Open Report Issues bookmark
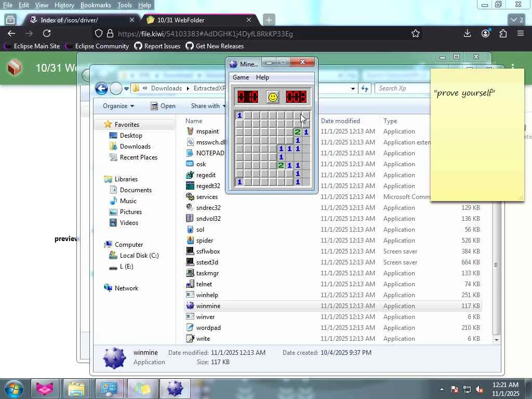This screenshot has height=399, width=532. 157,46
